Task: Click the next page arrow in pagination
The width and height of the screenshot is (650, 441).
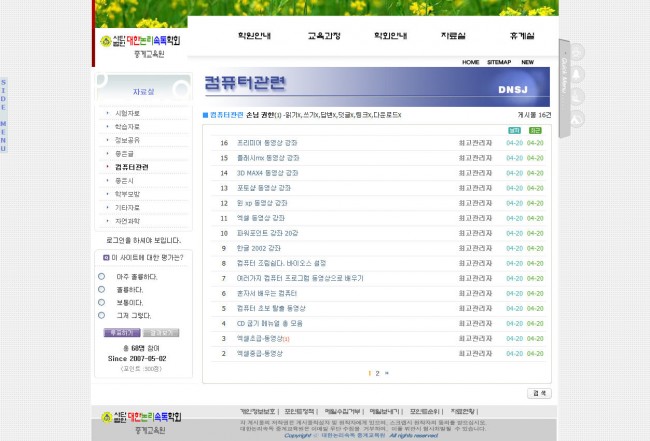Action: pos(387,373)
